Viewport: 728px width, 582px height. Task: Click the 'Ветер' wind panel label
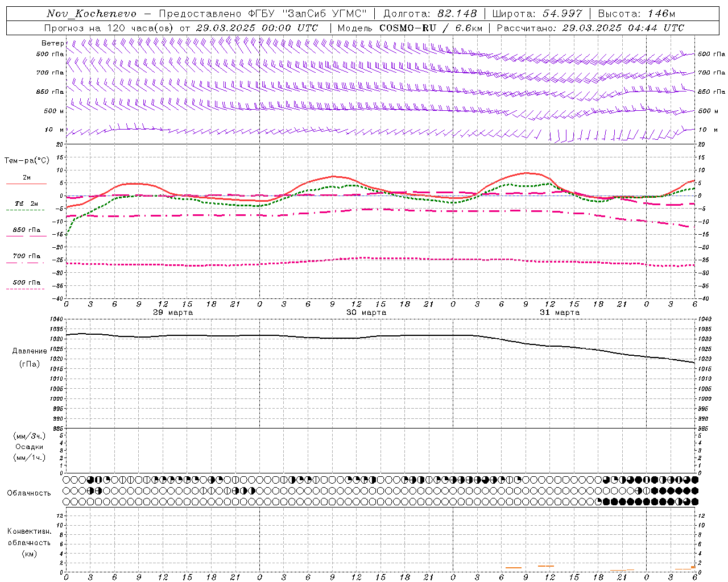point(52,43)
